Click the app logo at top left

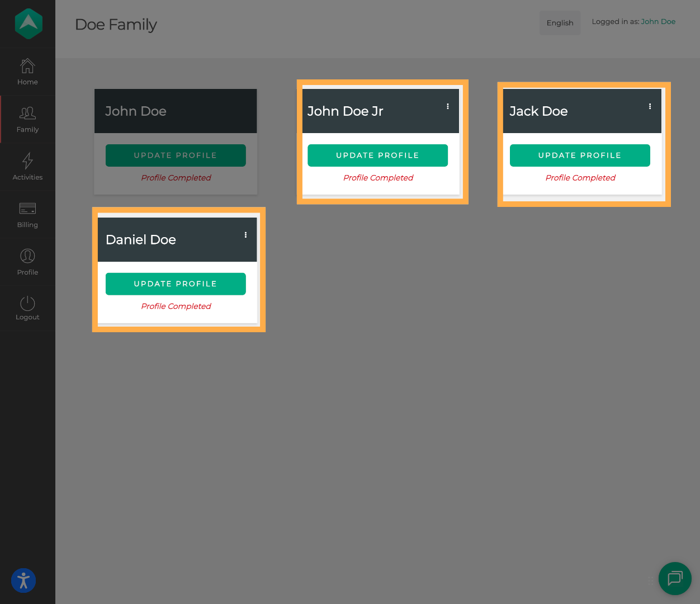pos(27,23)
